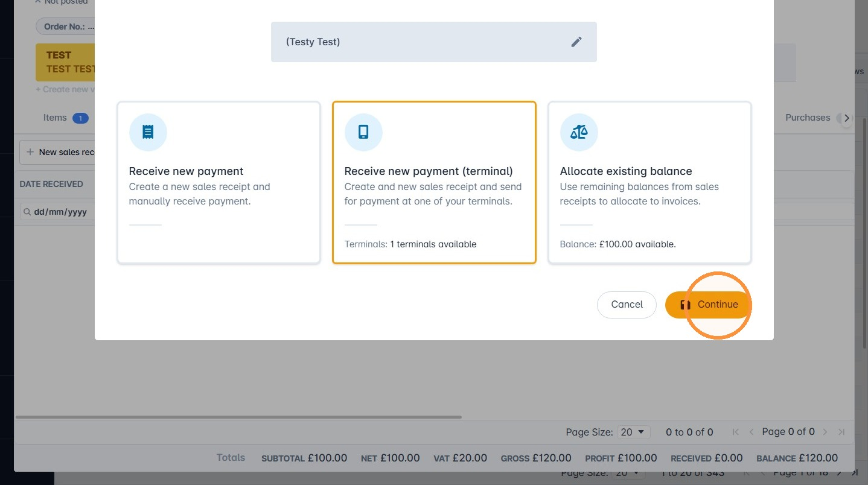
Task: Click the pencil edit icon beside Testy Test
Action: click(x=576, y=42)
